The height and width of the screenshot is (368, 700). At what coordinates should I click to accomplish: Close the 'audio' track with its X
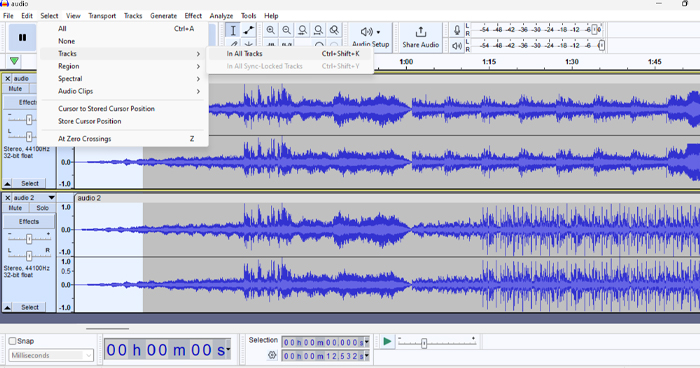tap(7, 79)
